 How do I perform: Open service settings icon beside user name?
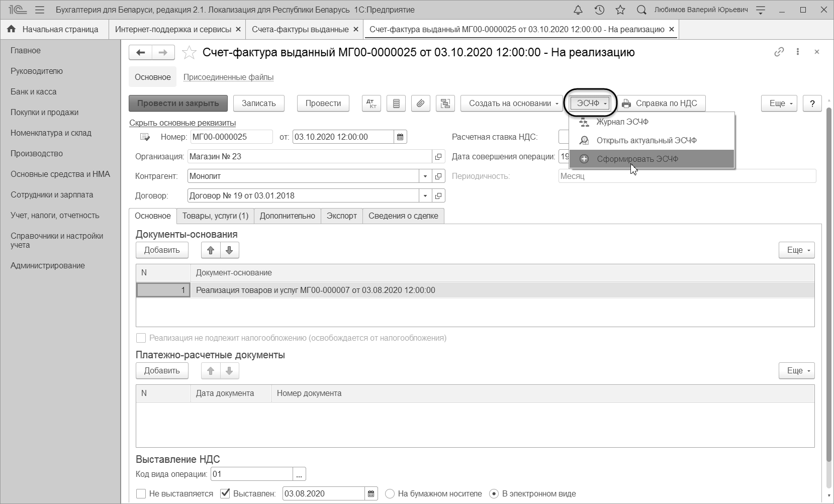pyautogui.click(x=761, y=10)
